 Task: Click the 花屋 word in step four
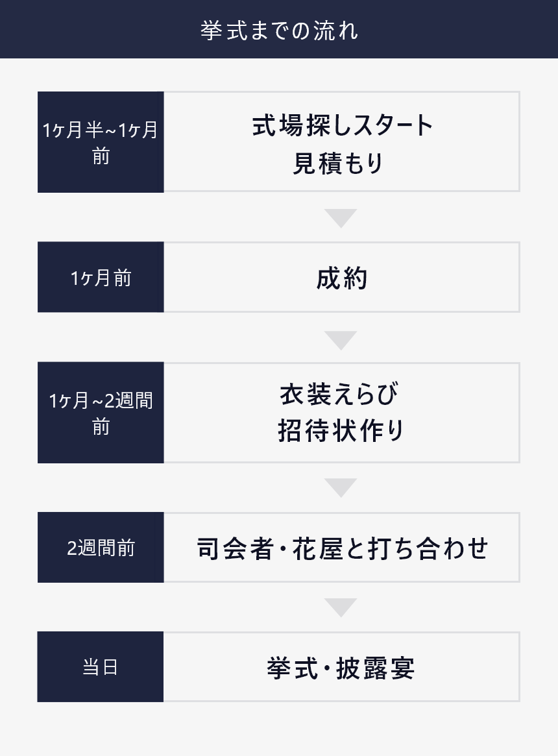(x=317, y=549)
